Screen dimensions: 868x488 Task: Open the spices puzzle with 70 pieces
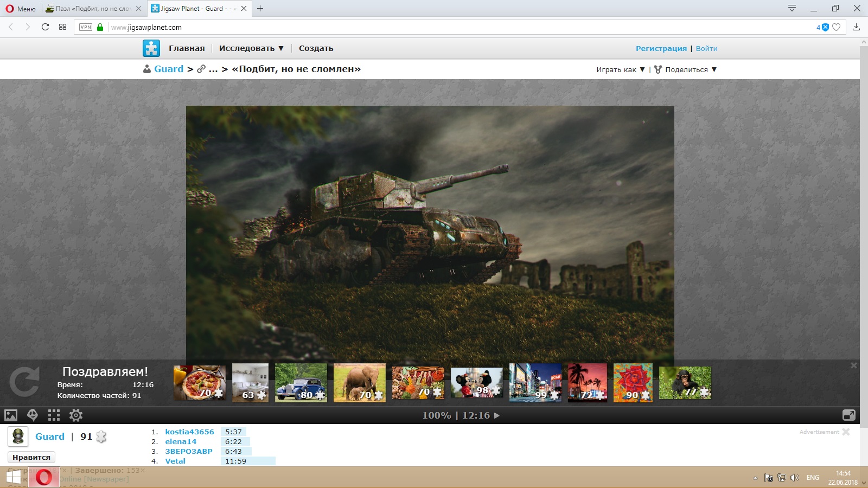pyautogui.click(x=418, y=383)
